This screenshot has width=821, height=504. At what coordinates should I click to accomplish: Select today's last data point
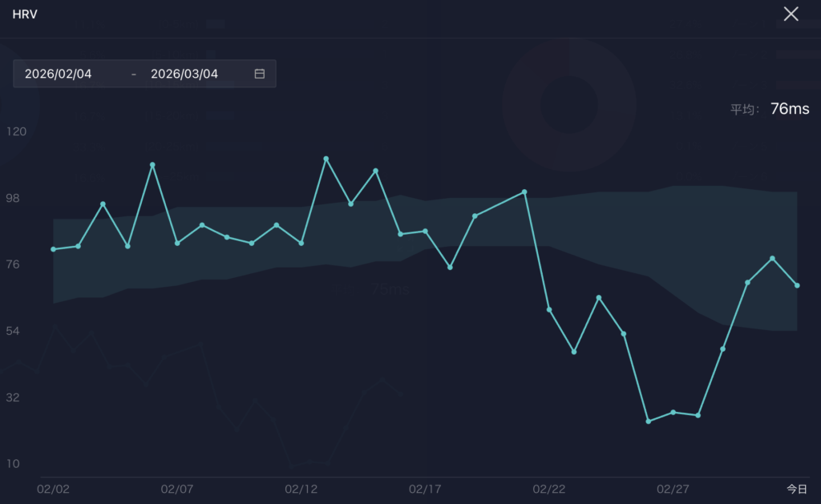(x=797, y=285)
